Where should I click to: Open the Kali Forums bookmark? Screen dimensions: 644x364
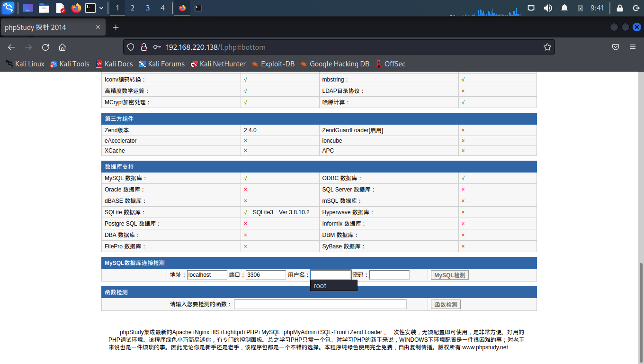161,64
